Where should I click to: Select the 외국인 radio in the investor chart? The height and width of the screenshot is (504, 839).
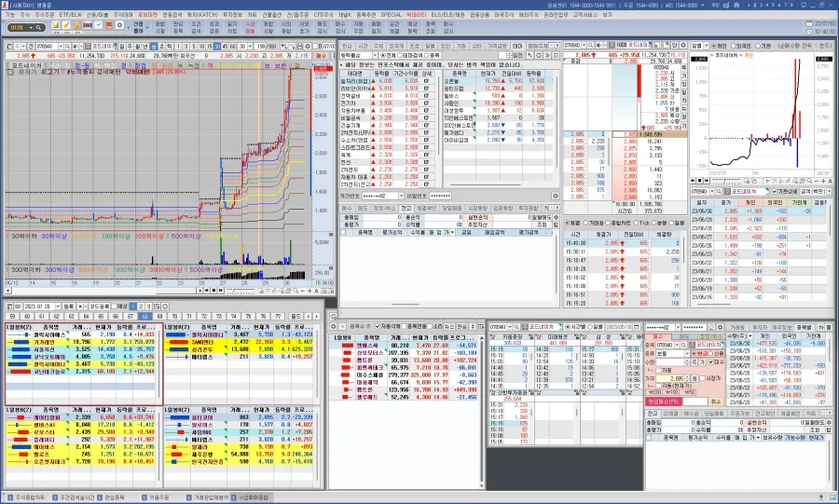click(x=733, y=46)
